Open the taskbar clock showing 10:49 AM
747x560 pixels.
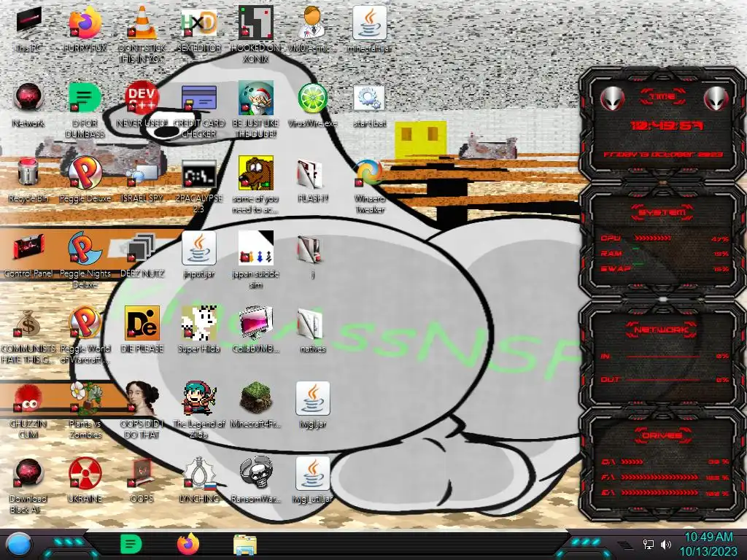(708, 544)
